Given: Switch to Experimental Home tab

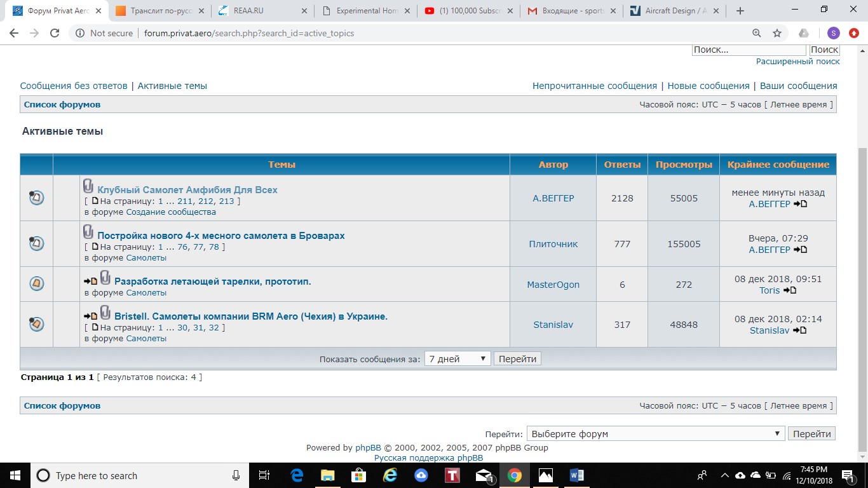Looking at the screenshot, I should (x=367, y=11).
